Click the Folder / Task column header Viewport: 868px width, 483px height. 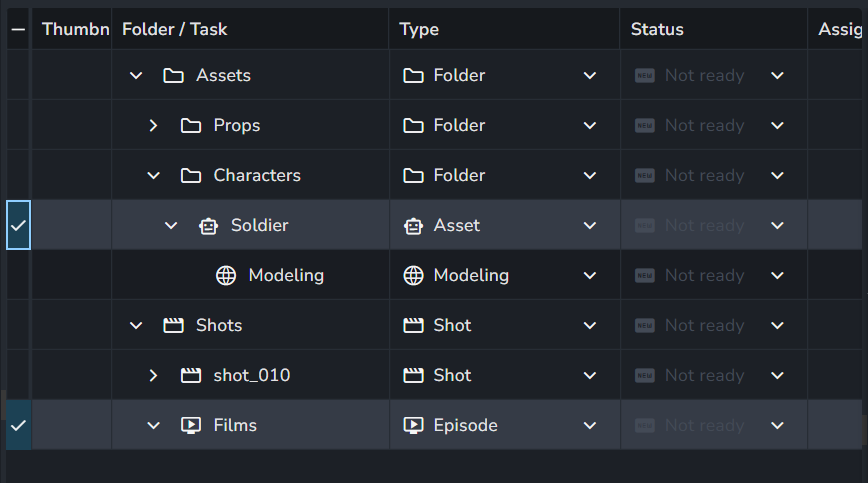[x=175, y=29]
